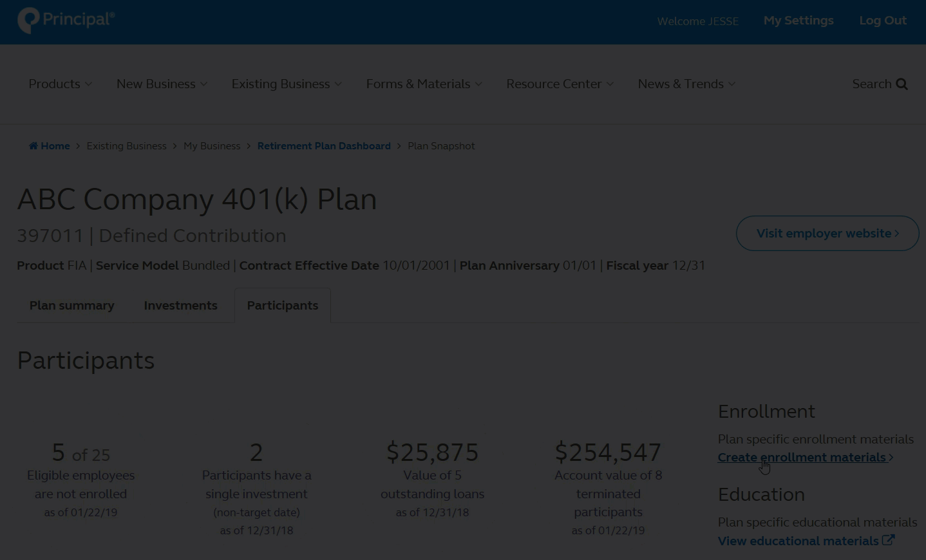Open My Settings in header
926x560 pixels.
(x=798, y=21)
